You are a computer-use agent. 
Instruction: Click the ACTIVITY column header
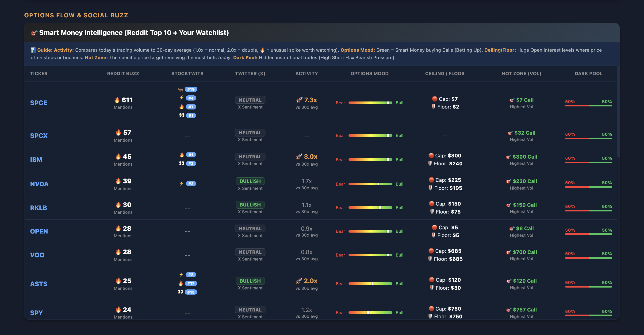pyautogui.click(x=307, y=74)
